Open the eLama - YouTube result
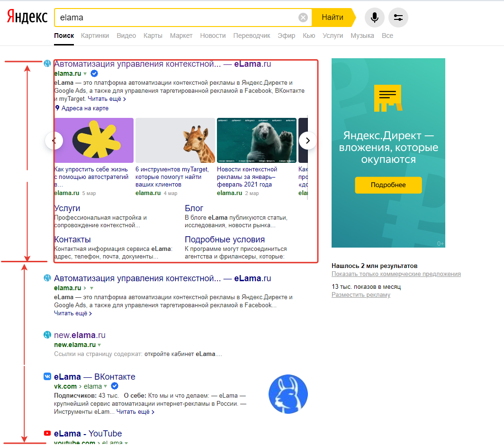The image size is (504, 445). click(x=88, y=434)
